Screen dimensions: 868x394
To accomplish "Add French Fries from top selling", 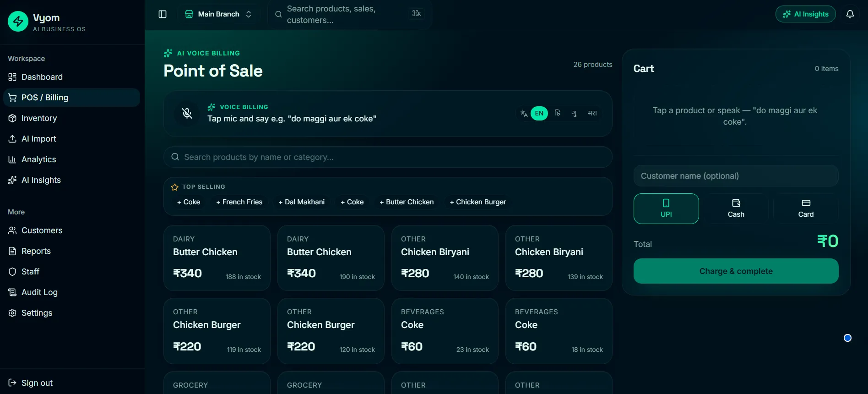I will pos(239,202).
